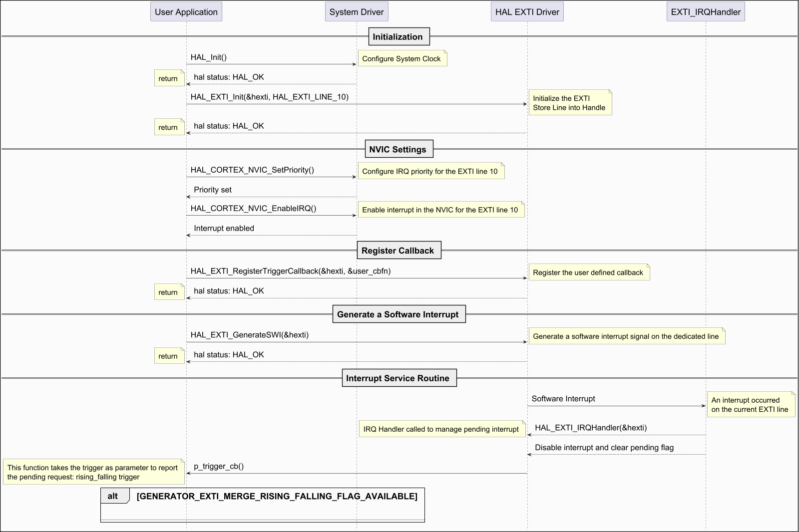Click return note in Generate Software Interrupt section
799x532 pixels.
click(169, 356)
